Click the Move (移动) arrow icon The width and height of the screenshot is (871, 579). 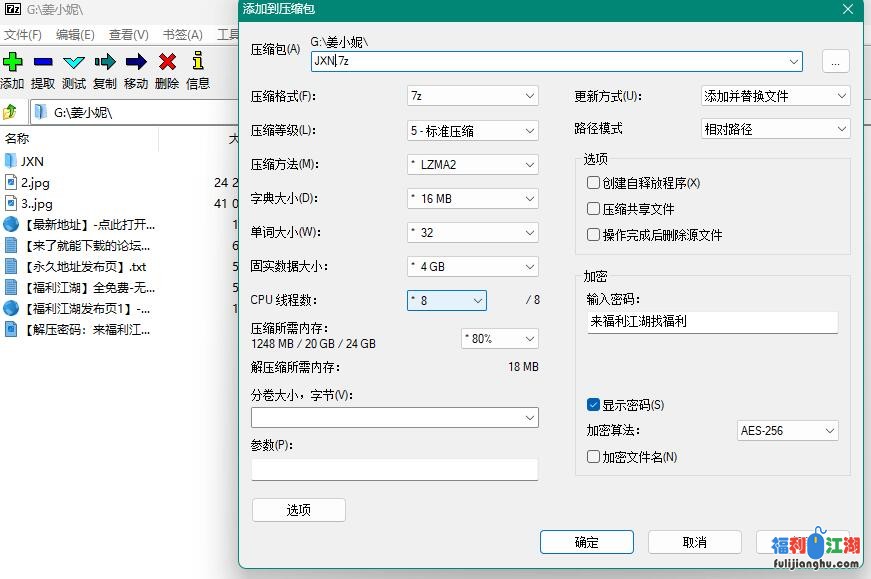(x=136, y=62)
